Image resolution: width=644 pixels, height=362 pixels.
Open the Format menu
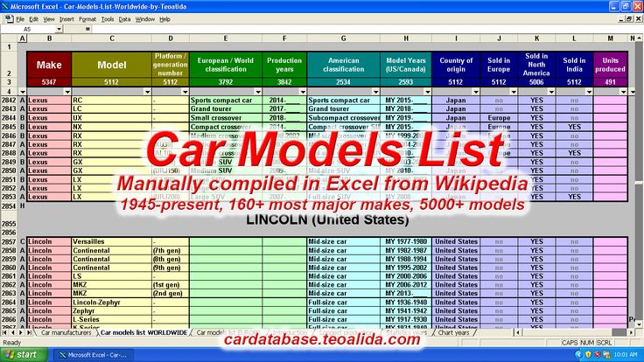[87, 19]
